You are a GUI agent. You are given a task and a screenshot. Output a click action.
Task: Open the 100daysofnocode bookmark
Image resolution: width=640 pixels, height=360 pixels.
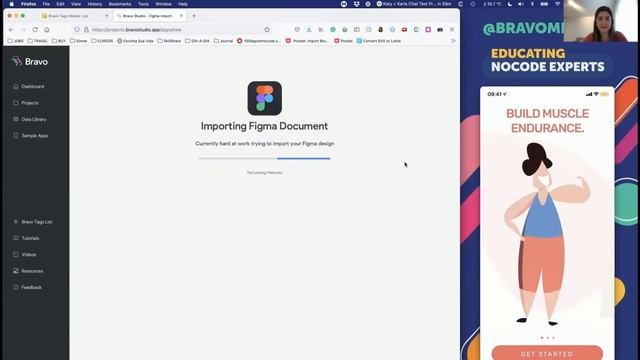tap(259, 41)
